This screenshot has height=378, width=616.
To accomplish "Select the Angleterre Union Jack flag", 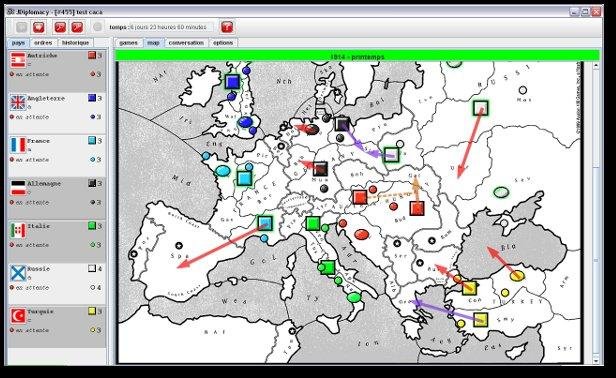I will (18, 103).
